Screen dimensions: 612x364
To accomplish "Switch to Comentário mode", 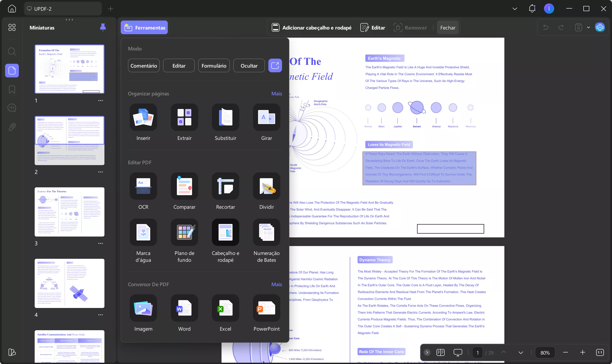I will (144, 65).
